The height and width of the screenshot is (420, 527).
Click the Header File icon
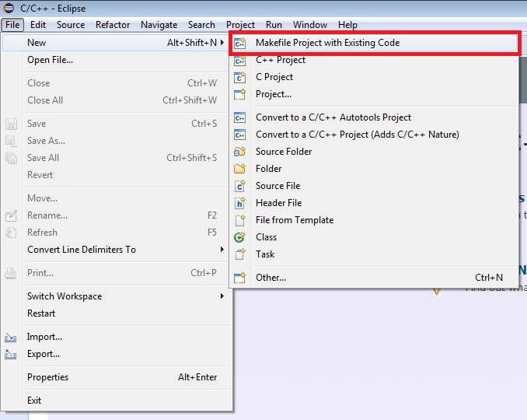coord(240,203)
